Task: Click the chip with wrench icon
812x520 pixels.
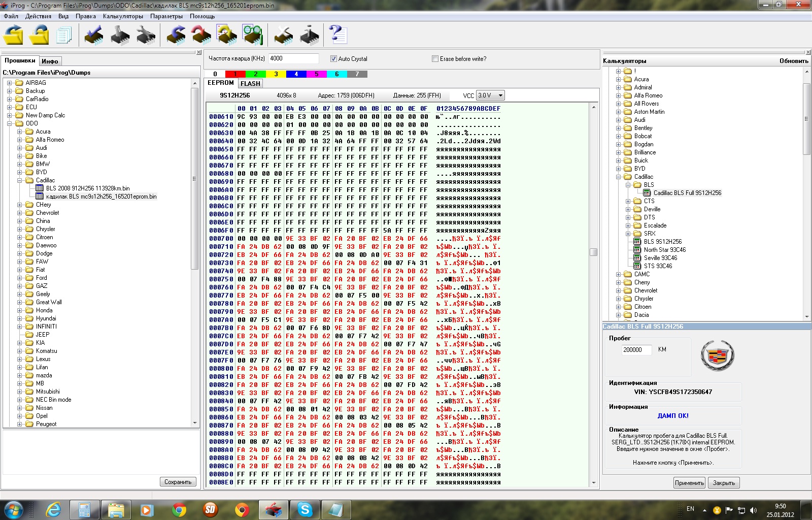Action: [146, 35]
